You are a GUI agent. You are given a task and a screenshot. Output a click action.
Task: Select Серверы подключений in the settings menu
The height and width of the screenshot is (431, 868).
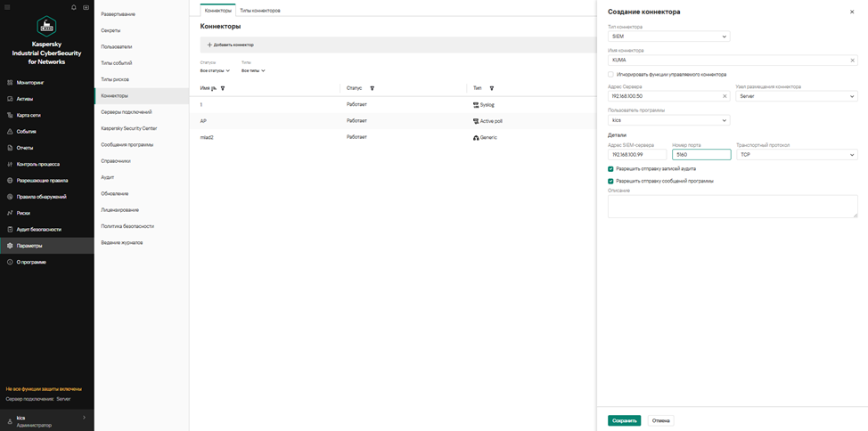tap(126, 112)
